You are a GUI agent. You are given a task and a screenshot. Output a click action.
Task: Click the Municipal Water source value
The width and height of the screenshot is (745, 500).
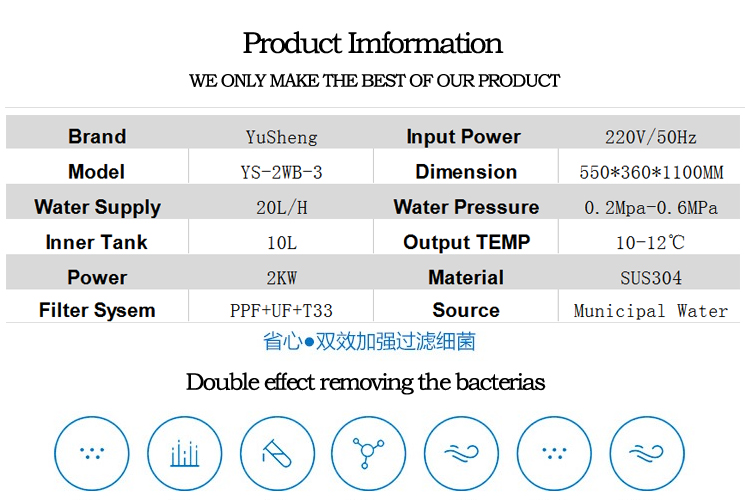tap(650, 310)
